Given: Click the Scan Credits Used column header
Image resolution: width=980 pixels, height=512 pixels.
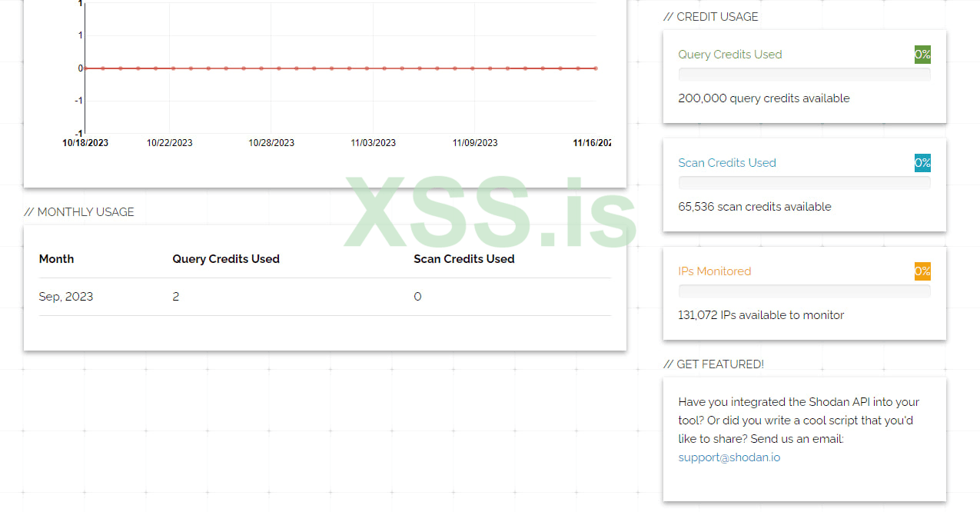Looking at the screenshot, I should (463, 259).
